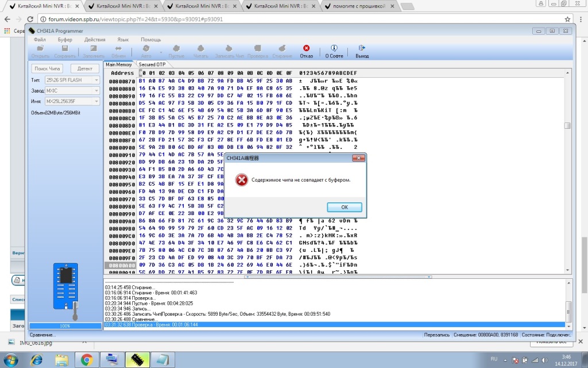Open Google Chrome from the taskbar
Screen dimensions: 588x368
pos(87,360)
